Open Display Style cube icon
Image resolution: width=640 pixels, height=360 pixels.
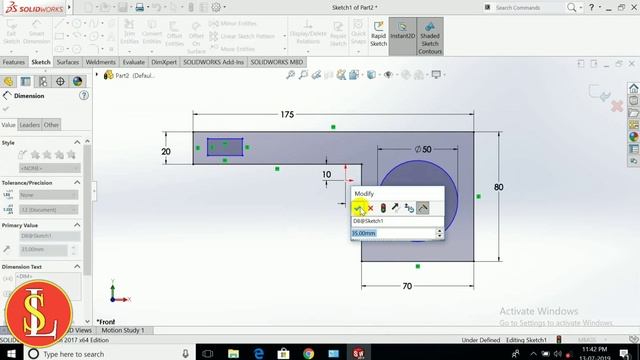371,75
